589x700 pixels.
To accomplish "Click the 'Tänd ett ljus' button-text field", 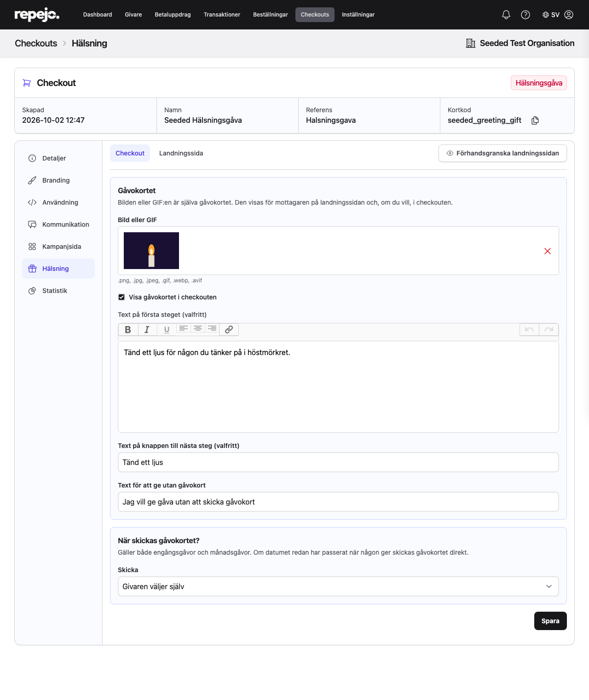I will click(338, 462).
